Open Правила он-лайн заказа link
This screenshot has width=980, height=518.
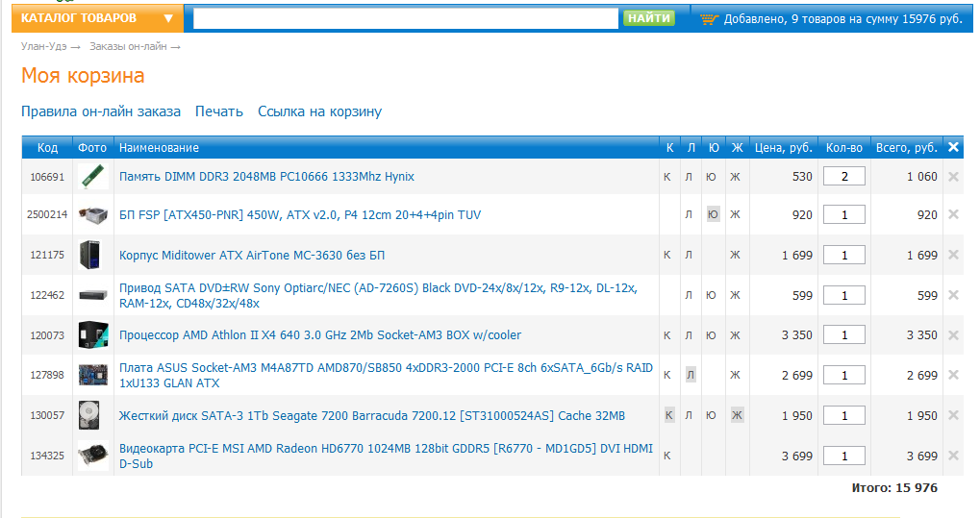tap(101, 111)
